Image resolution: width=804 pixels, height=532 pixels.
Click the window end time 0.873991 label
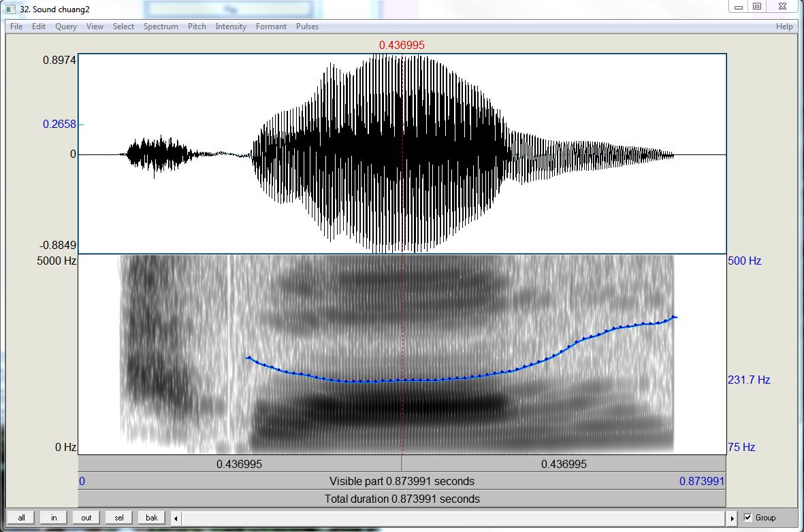(701, 481)
